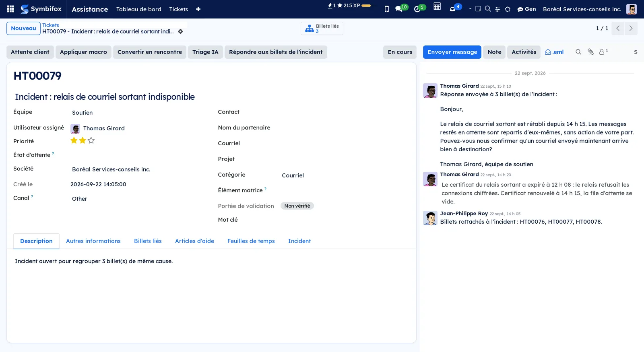Open the sticky note icon in top bar
The width and height of the screenshot is (644, 352).
pos(478,9)
